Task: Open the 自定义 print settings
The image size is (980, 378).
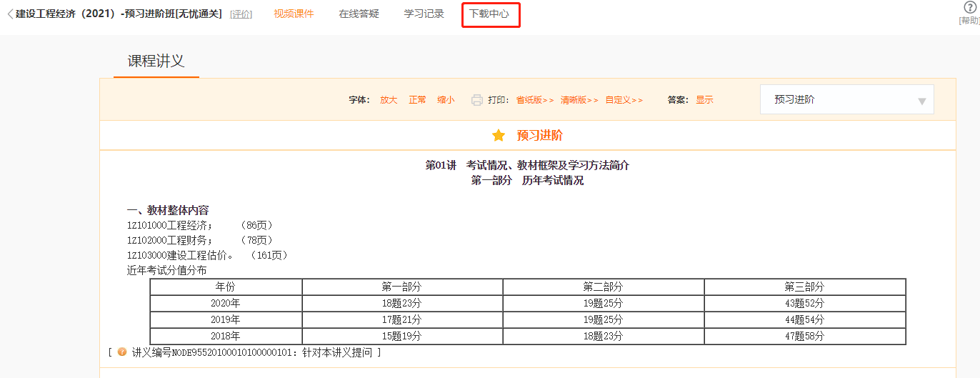Action: [624, 100]
